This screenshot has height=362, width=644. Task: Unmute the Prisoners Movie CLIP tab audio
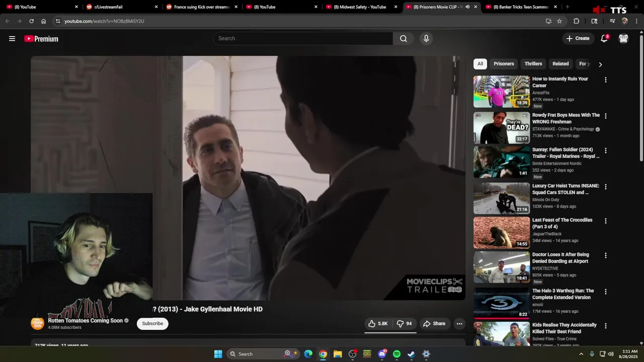[467, 7]
